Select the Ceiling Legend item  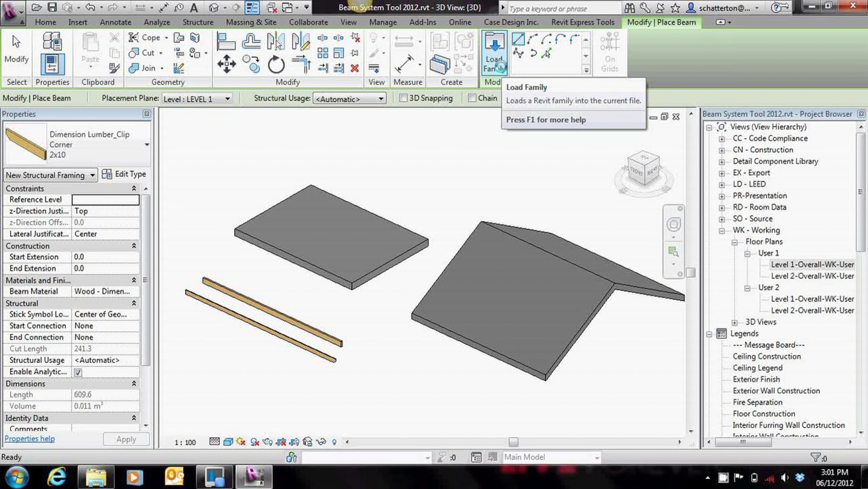757,368
